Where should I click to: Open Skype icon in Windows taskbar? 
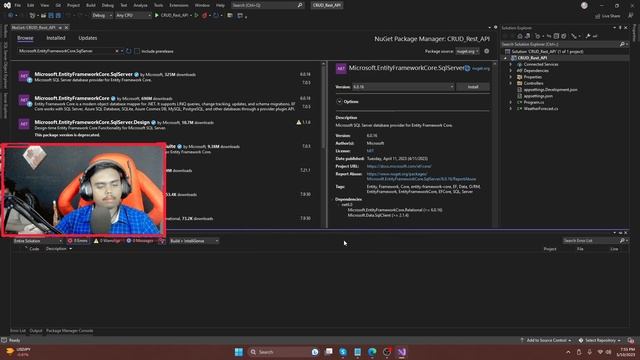[x=343, y=352]
